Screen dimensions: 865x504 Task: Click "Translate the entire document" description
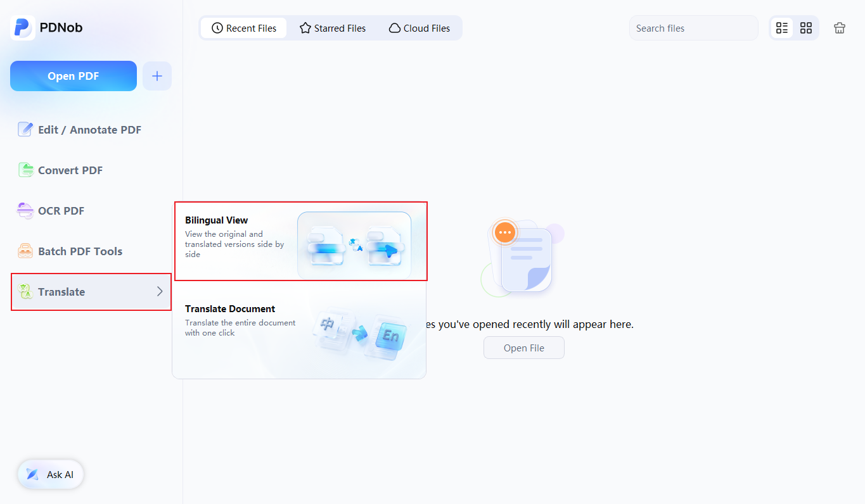pyautogui.click(x=240, y=327)
